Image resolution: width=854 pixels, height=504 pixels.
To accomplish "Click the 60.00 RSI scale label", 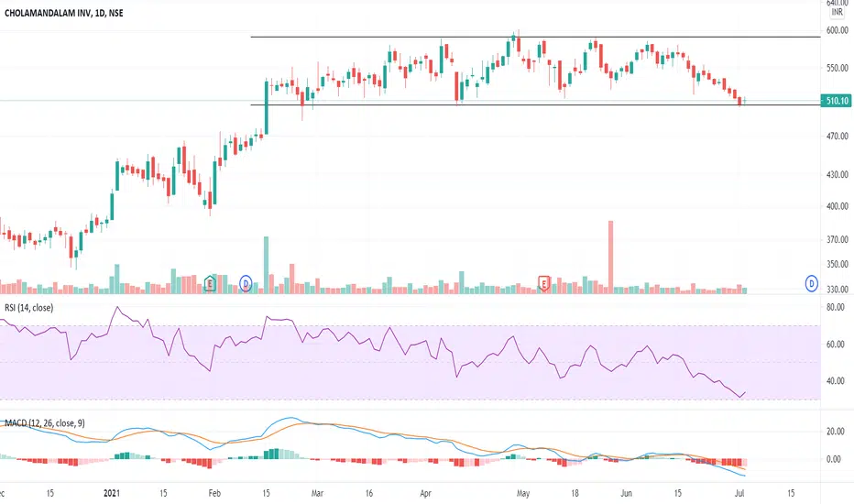I will pyautogui.click(x=836, y=345).
